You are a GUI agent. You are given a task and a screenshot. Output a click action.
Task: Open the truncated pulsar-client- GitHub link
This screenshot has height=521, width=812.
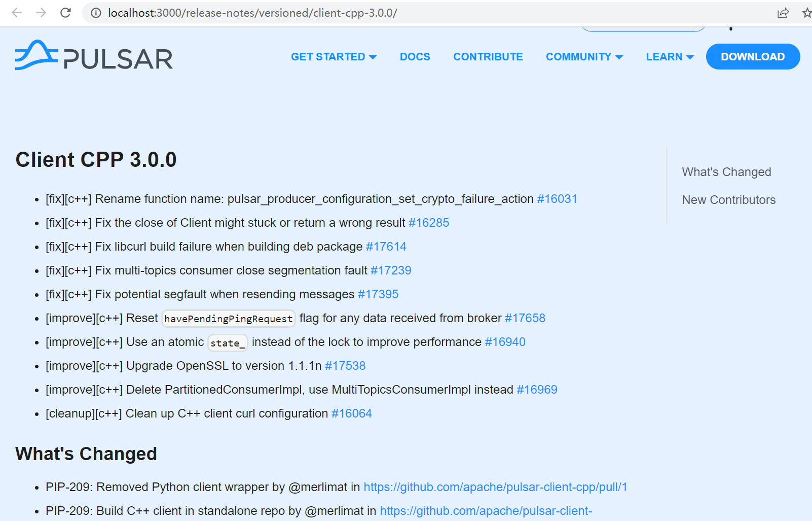tap(486, 511)
